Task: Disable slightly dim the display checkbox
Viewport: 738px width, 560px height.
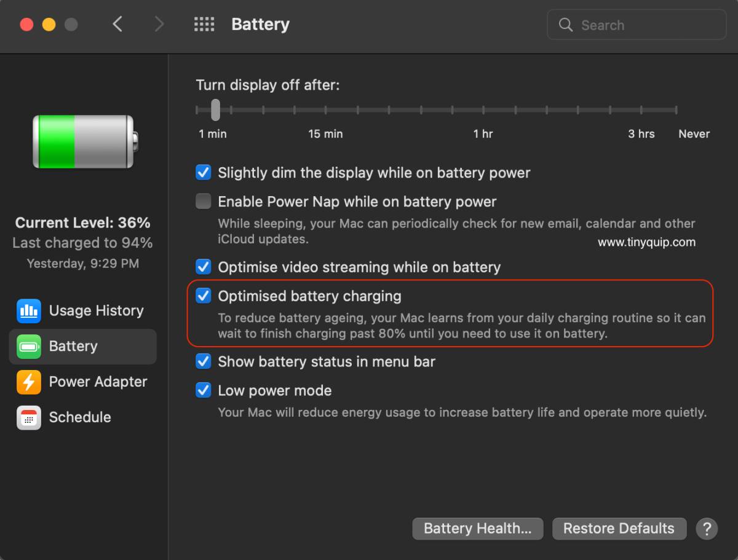Action: [203, 173]
